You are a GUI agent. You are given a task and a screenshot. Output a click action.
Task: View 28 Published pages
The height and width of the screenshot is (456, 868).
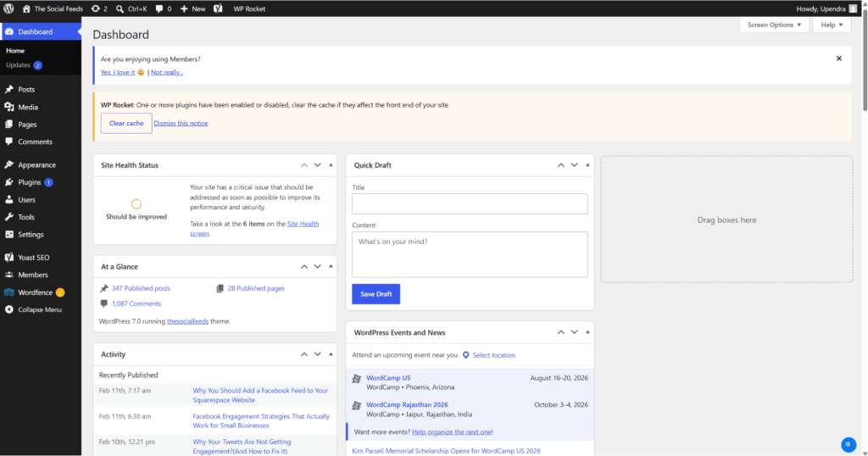[256, 288]
